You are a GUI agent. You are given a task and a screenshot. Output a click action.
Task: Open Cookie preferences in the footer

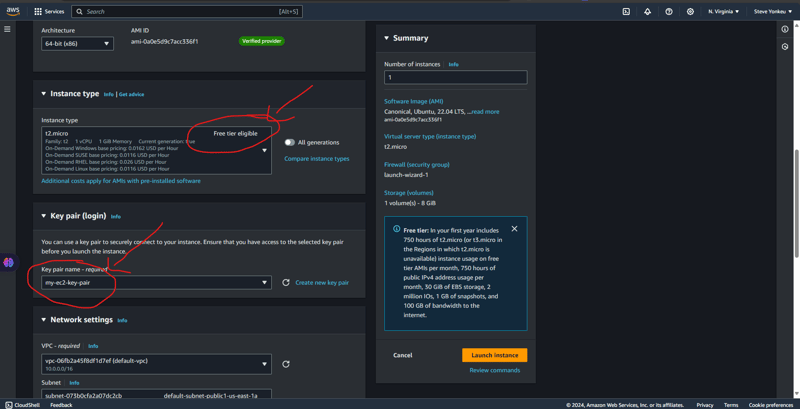pos(770,405)
